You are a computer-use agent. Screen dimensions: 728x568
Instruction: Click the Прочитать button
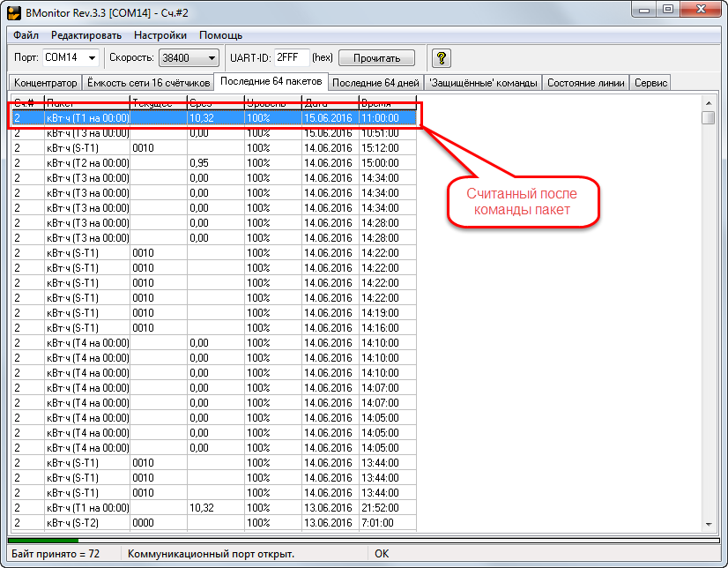(x=376, y=58)
